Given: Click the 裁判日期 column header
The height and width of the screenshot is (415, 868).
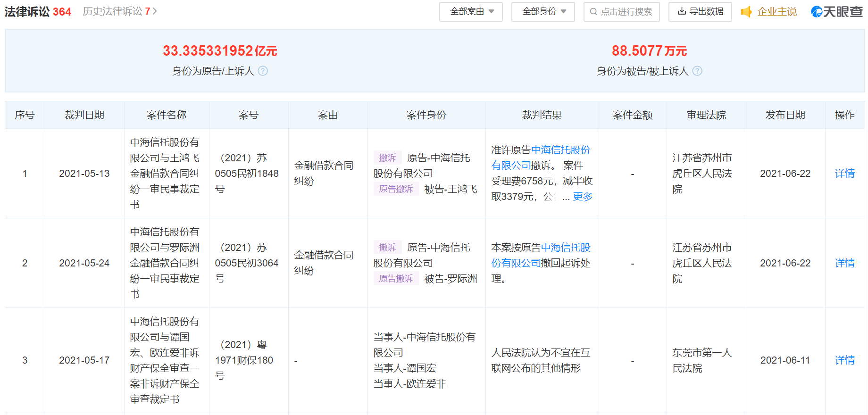Looking at the screenshot, I should tap(84, 115).
